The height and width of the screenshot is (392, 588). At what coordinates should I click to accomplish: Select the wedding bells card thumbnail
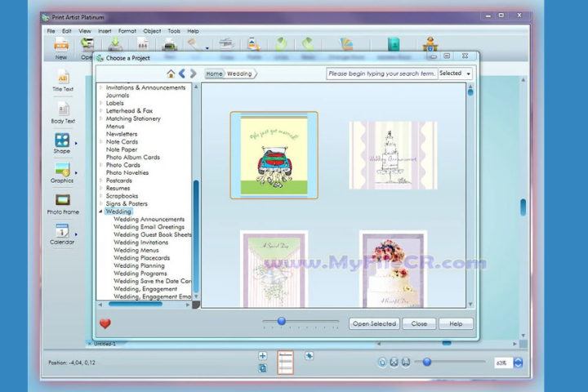tap(274, 269)
